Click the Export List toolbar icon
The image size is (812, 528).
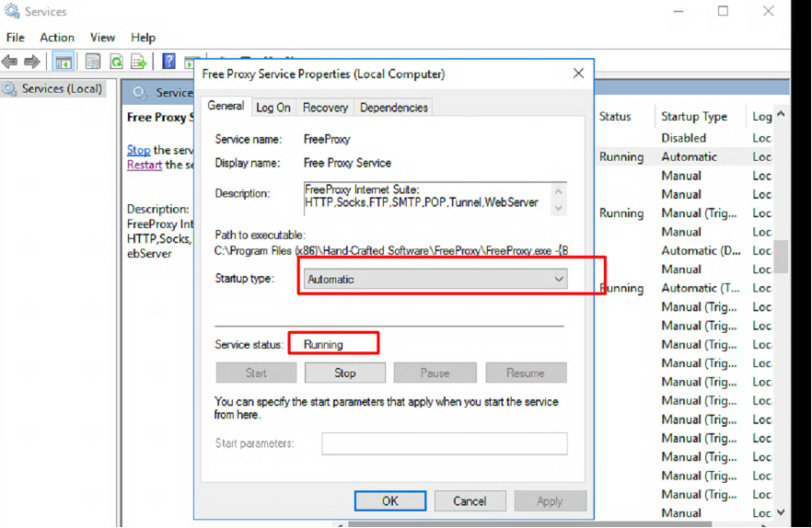coord(138,62)
